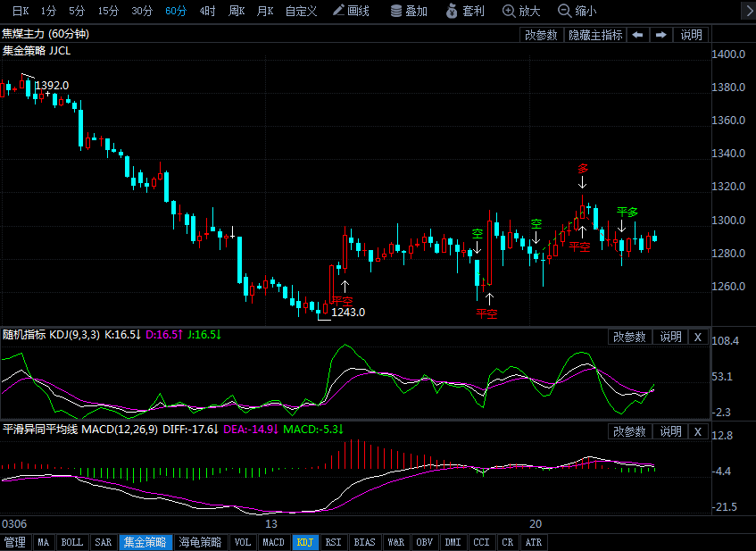Viewport: 756px width, 551px height.
Task: Click 改参数 in MACD panel
Action: tap(629, 431)
